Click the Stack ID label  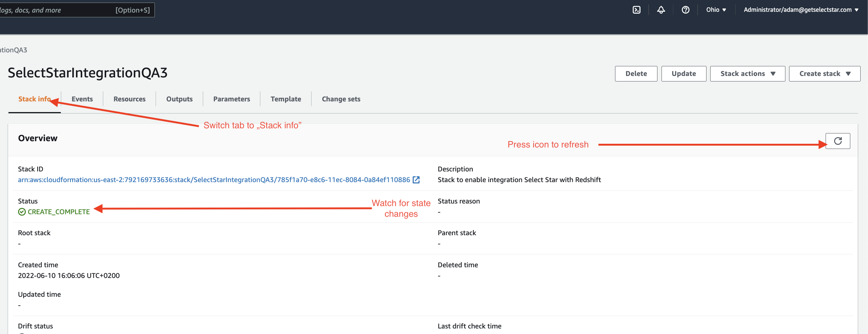click(x=31, y=169)
